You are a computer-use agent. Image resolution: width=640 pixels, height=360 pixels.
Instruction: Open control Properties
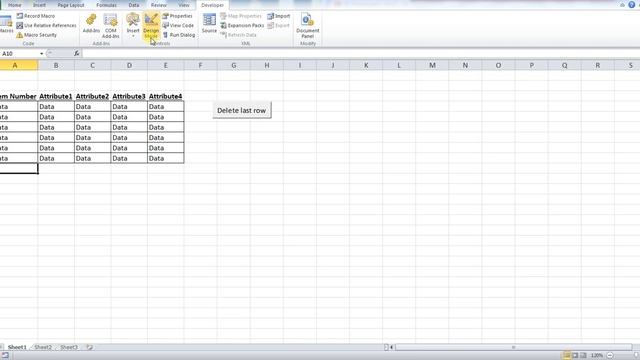[178, 16]
